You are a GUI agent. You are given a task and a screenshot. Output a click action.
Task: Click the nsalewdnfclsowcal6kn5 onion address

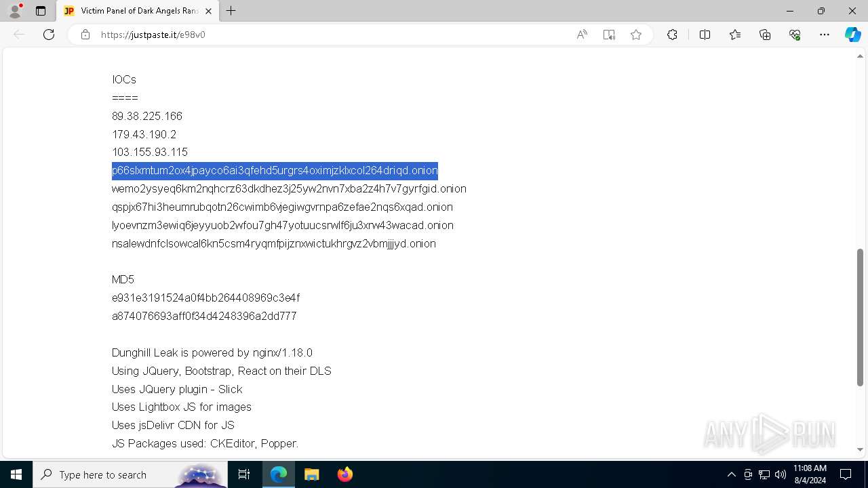[x=274, y=243]
